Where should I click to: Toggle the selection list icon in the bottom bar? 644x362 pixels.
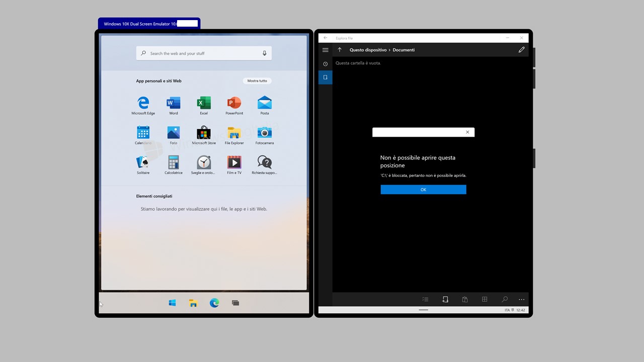pos(426,299)
